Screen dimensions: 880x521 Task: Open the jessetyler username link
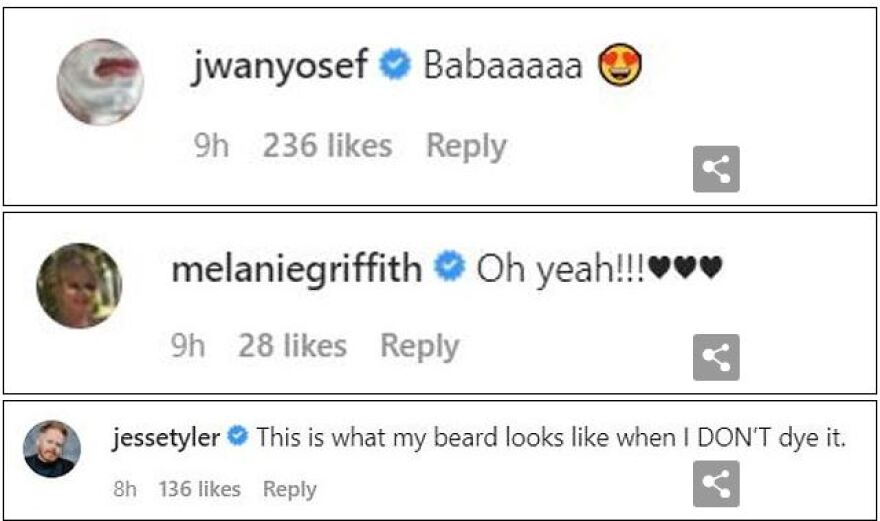(x=166, y=437)
